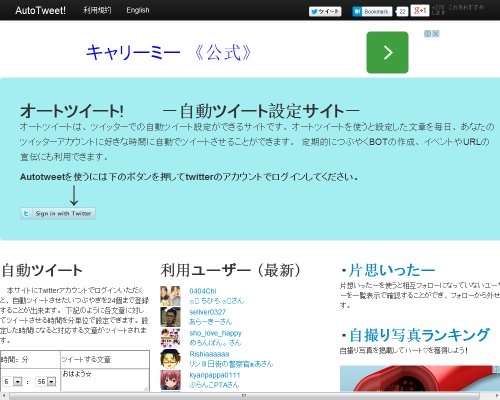Open user 0404Chi profile link

click(203, 291)
